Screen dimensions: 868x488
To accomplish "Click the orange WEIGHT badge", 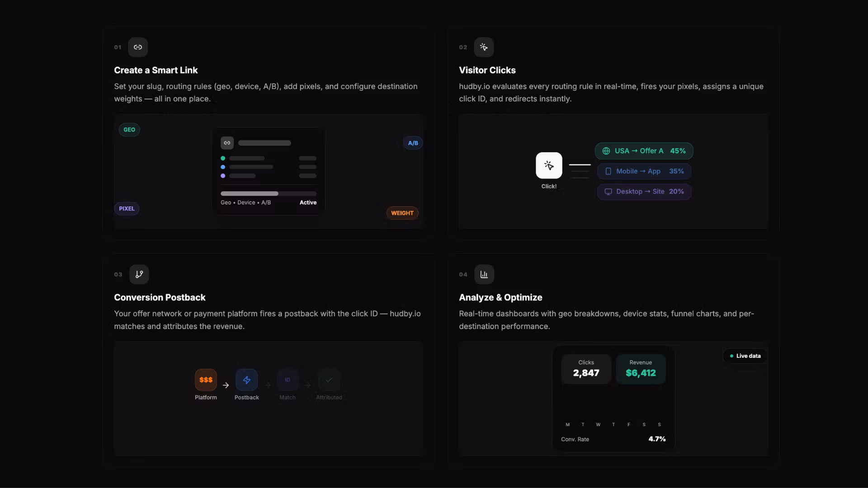I will pyautogui.click(x=402, y=213).
